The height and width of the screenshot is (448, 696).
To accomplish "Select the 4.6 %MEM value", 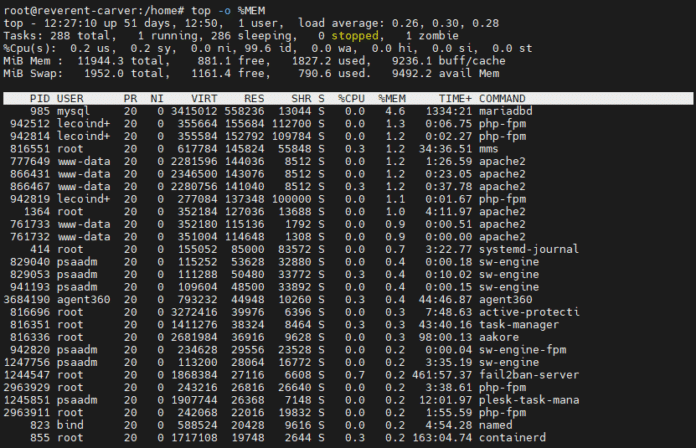I will (395, 111).
